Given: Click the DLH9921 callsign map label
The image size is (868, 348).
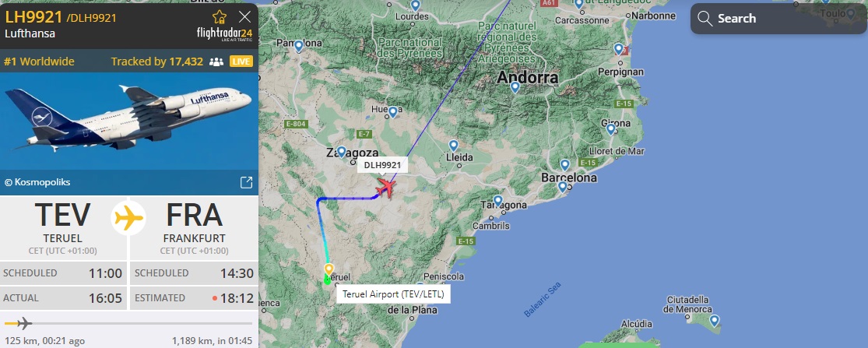Looking at the screenshot, I should [382, 165].
